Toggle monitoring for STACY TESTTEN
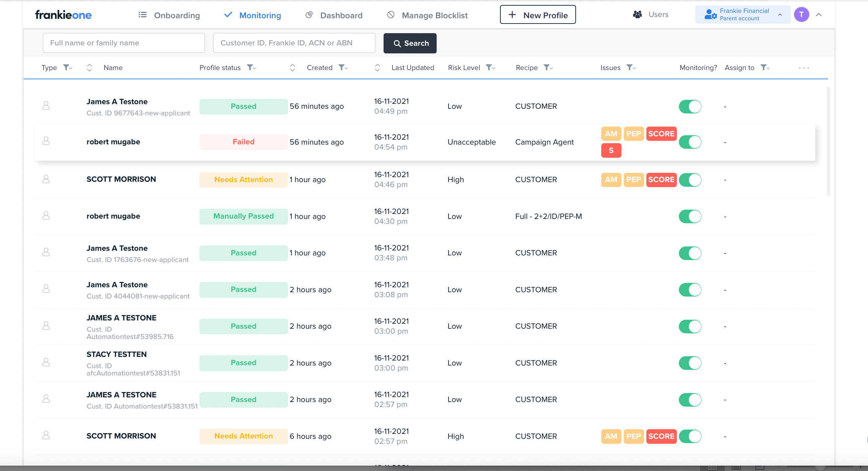 (690, 363)
